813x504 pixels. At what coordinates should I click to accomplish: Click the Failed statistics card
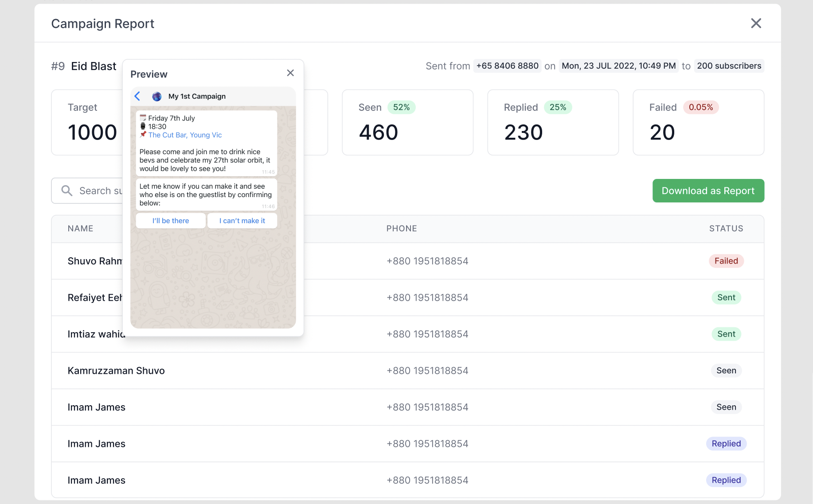[698, 123]
